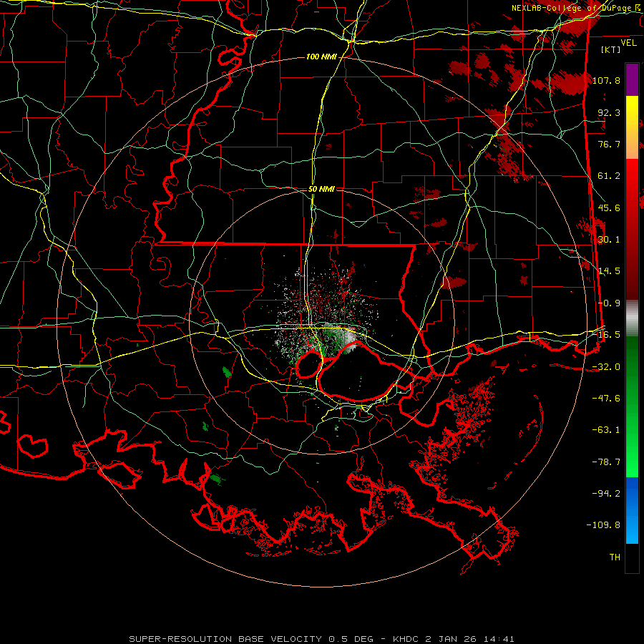Screen dimensions: 644x644
Task: Click the Super-Resolution Base Velocity caption text
Action: click(321, 639)
